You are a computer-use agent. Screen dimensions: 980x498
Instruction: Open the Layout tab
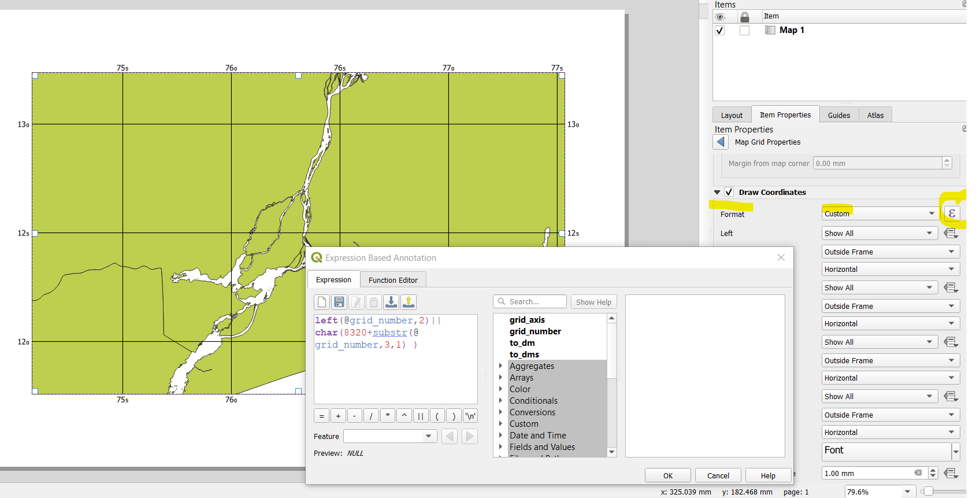pos(732,115)
